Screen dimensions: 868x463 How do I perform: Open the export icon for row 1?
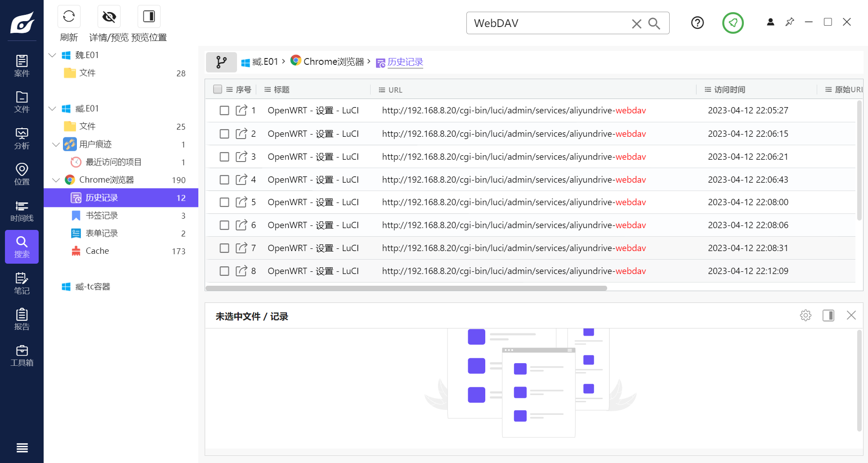pyautogui.click(x=242, y=110)
